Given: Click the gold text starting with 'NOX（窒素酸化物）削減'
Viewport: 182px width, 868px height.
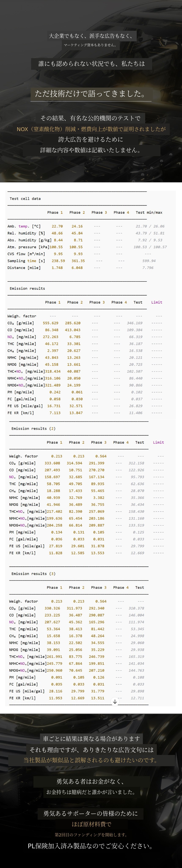Looking at the screenshot, I should 91,129.
